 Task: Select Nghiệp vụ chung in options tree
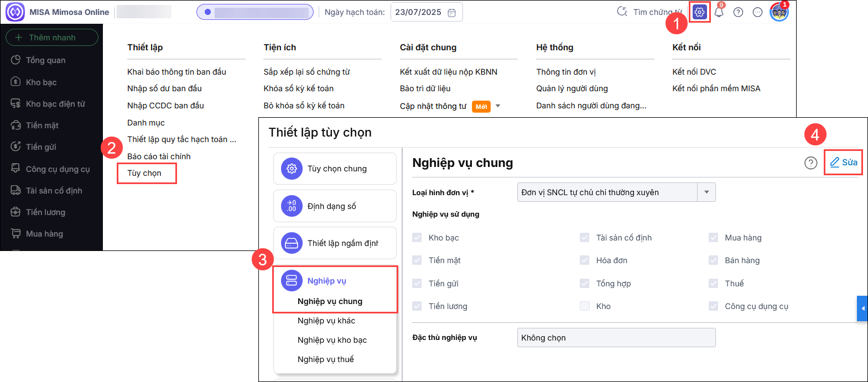(x=330, y=301)
